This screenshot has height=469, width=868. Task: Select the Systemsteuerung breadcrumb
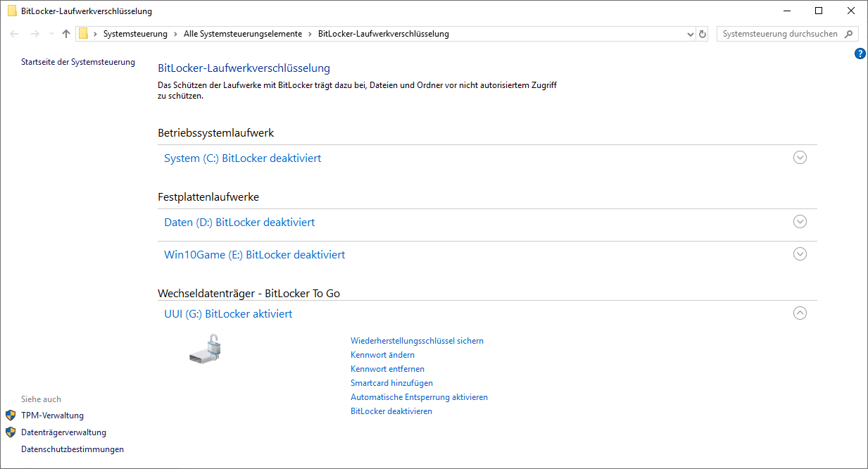click(x=135, y=34)
